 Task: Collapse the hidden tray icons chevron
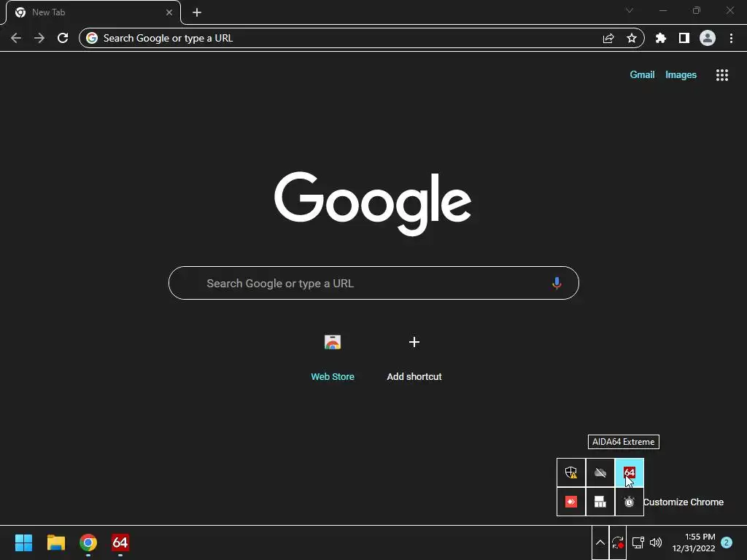600,542
